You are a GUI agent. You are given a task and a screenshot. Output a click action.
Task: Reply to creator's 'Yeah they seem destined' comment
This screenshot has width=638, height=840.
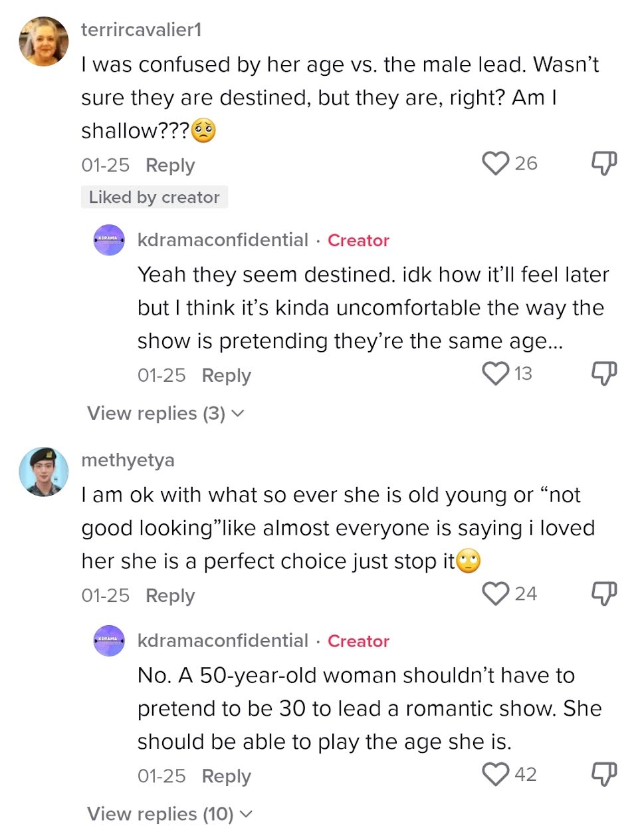coord(226,375)
